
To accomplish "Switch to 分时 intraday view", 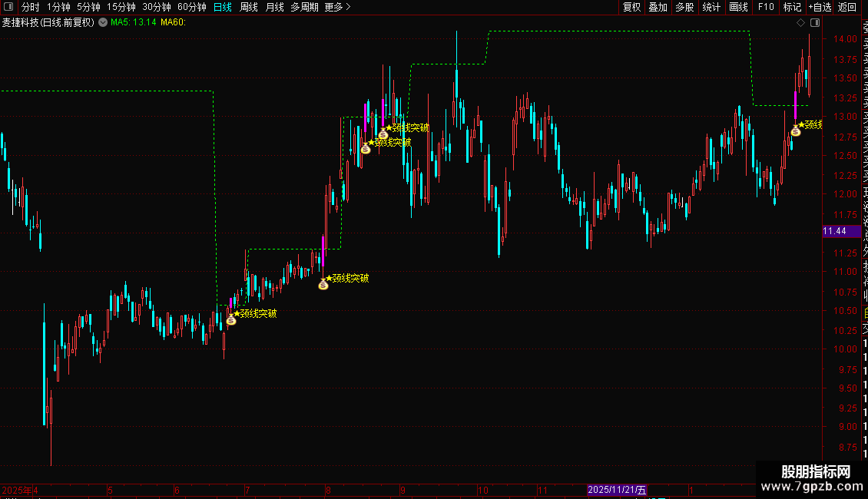I will point(31,7).
